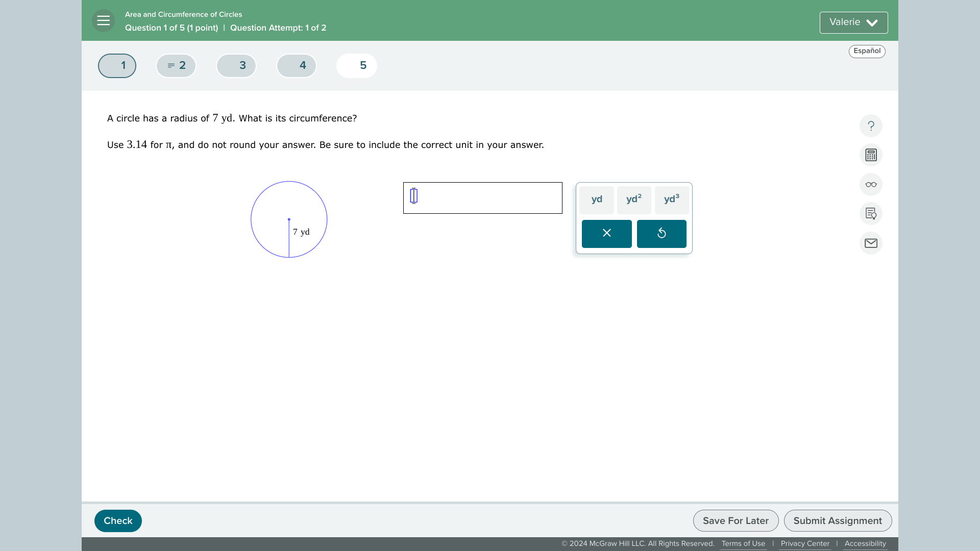Open the calculator icon tool
Viewport: 980px width, 551px height.
coord(871,155)
